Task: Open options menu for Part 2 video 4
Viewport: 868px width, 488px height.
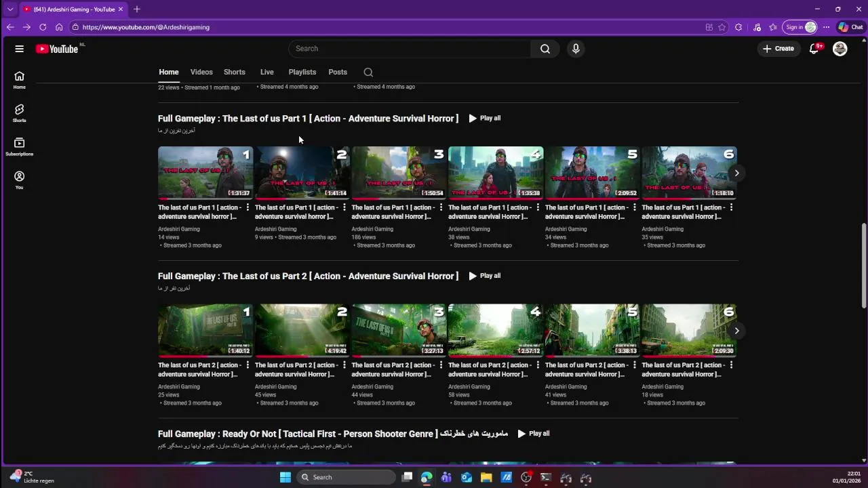Action: click(x=538, y=365)
